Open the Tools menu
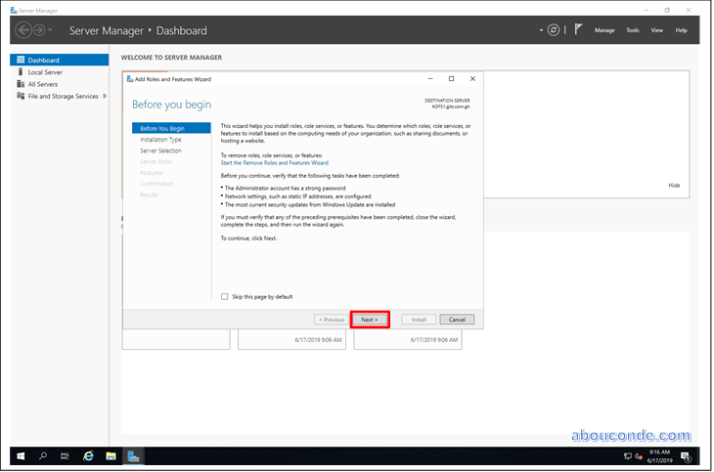Image resolution: width=714 pixels, height=472 pixels. tap(632, 31)
